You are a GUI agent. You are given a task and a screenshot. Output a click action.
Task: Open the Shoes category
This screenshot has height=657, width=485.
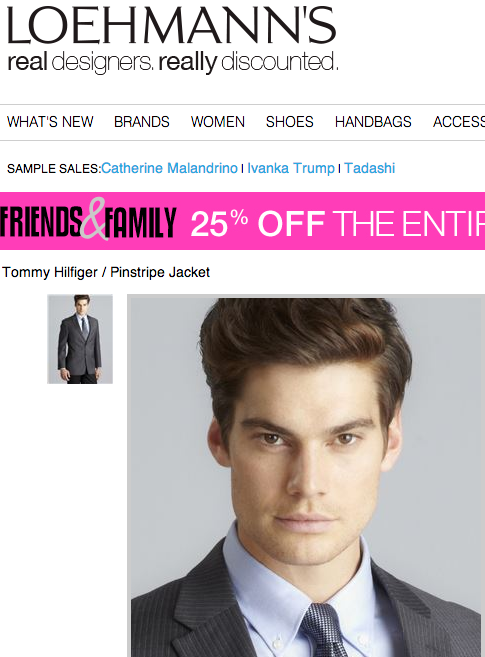pos(290,122)
